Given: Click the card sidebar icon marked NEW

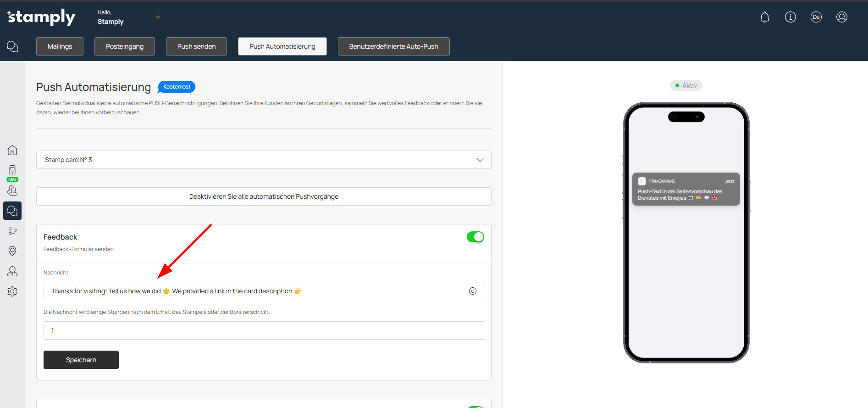Looking at the screenshot, I should pyautogui.click(x=12, y=171).
